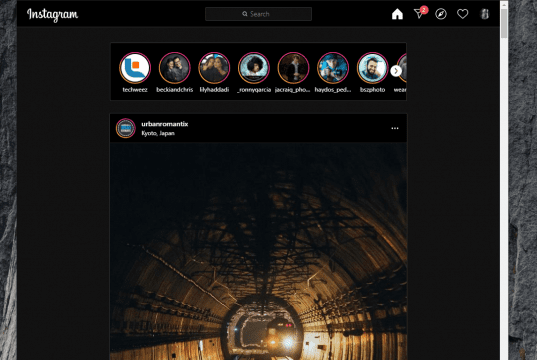View haydos_ped... story
Image resolution: width=537 pixels, height=360 pixels.
coord(333,68)
